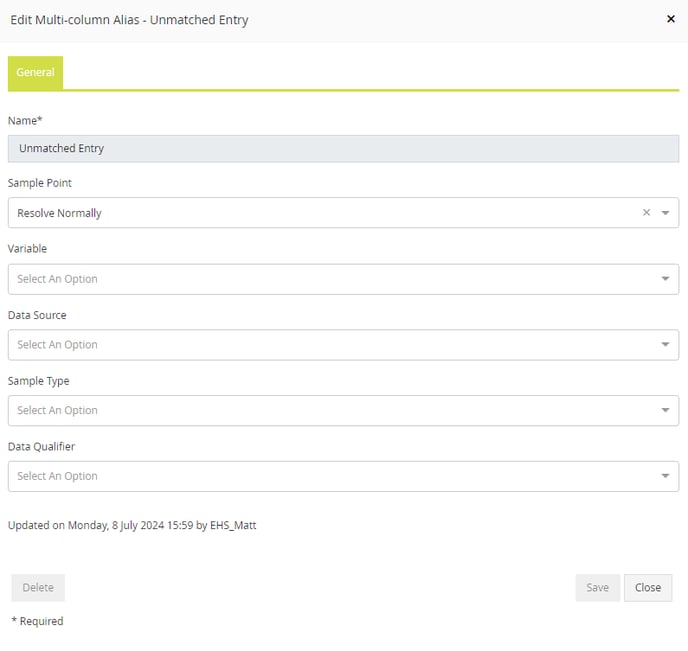
Task: Open the Data Qualifier Select An Option box
Action: click(343, 476)
